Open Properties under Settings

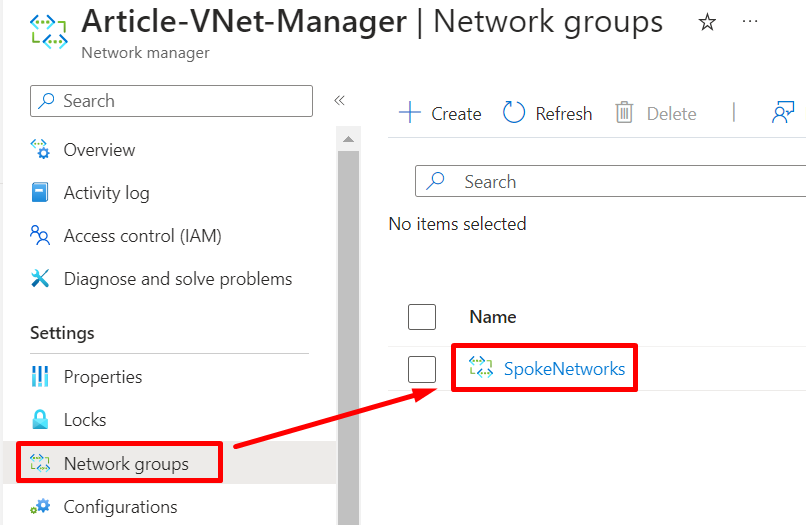(x=103, y=377)
